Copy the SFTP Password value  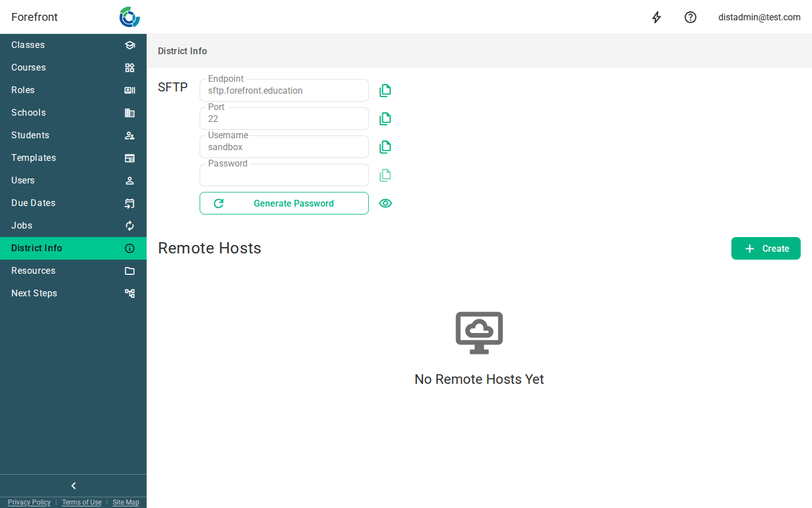click(385, 175)
